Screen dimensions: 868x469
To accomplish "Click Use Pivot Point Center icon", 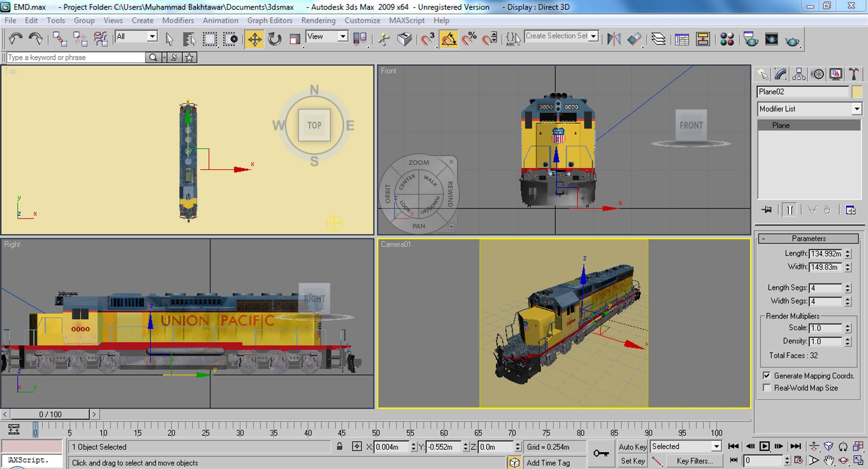I will click(x=360, y=39).
